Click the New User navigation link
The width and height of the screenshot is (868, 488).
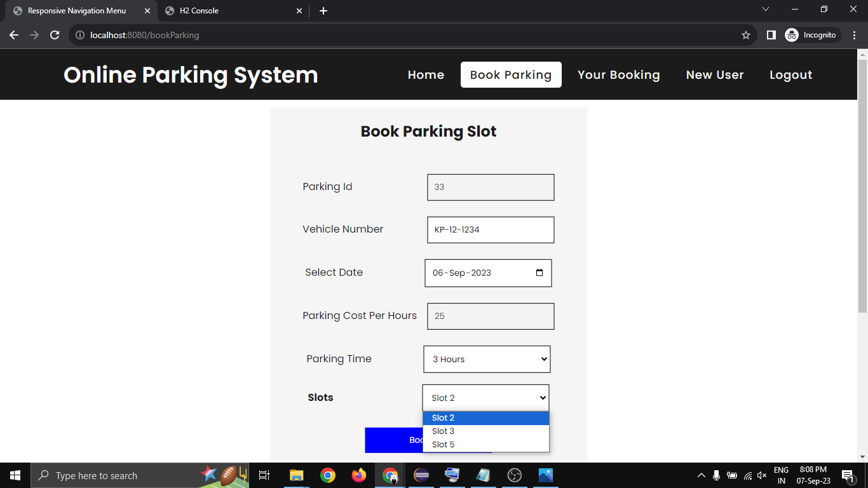tap(714, 75)
